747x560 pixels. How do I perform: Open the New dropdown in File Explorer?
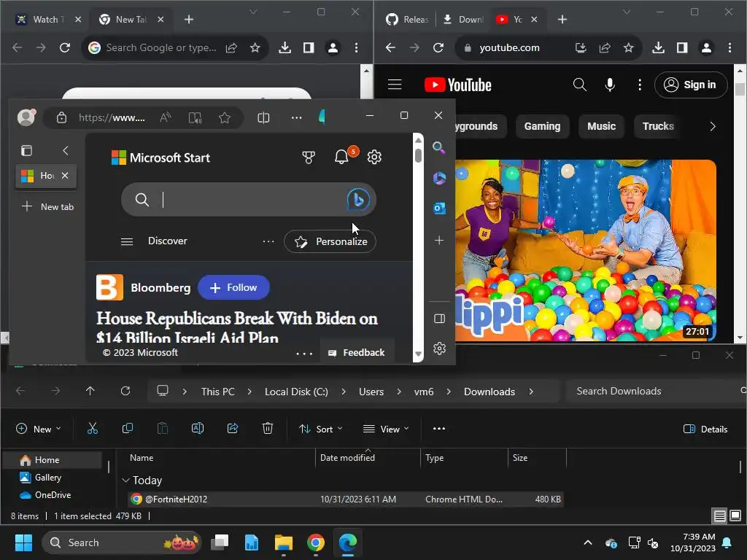point(38,429)
